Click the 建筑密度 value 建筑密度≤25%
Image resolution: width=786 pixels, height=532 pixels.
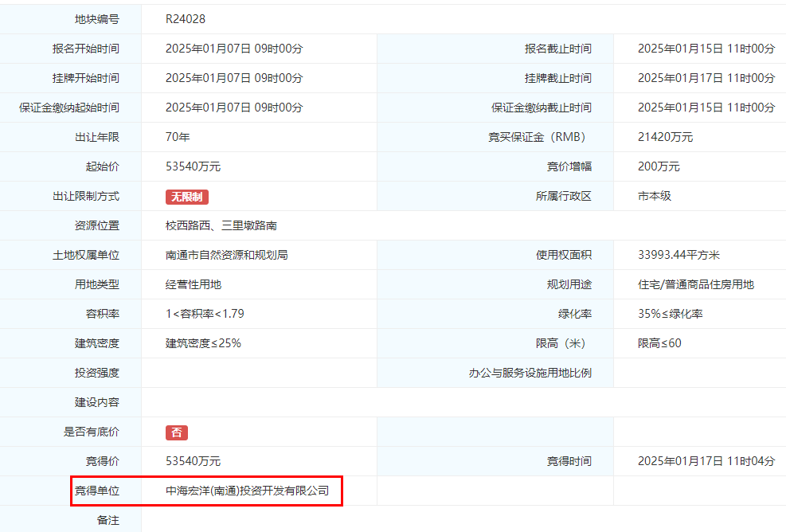click(x=204, y=343)
